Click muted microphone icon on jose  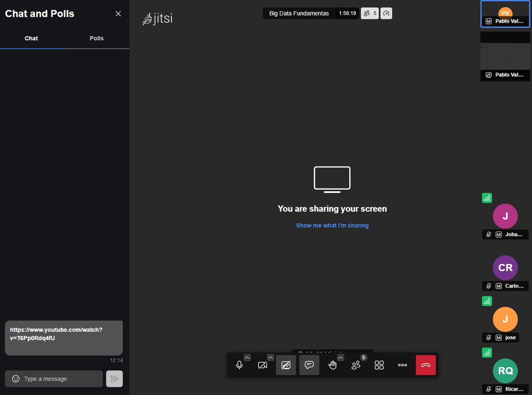(489, 337)
